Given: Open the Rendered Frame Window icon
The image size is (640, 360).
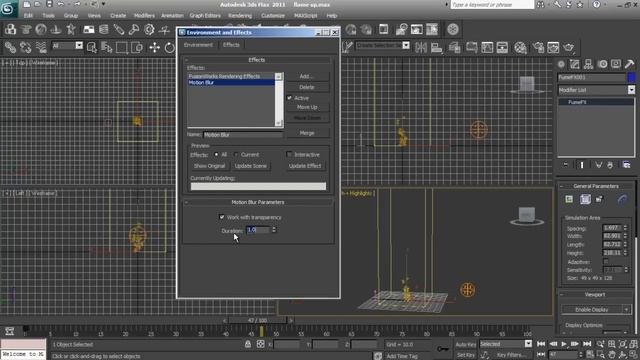Looking at the screenshot, I should pos(553,47).
